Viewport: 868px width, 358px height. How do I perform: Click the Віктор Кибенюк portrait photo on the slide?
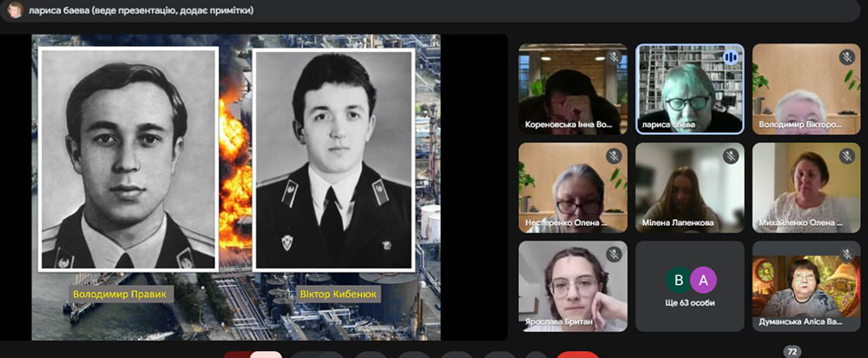[x=332, y=159]
